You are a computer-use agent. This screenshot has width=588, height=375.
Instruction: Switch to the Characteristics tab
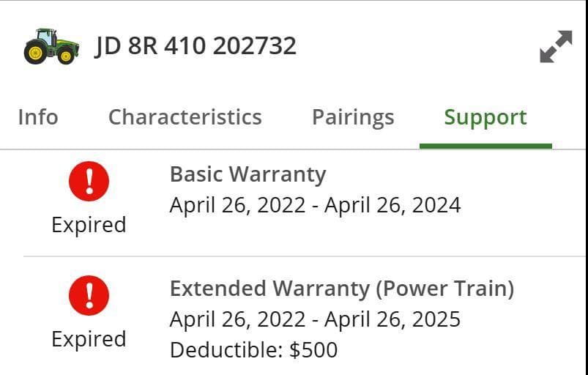coord(185,117)
